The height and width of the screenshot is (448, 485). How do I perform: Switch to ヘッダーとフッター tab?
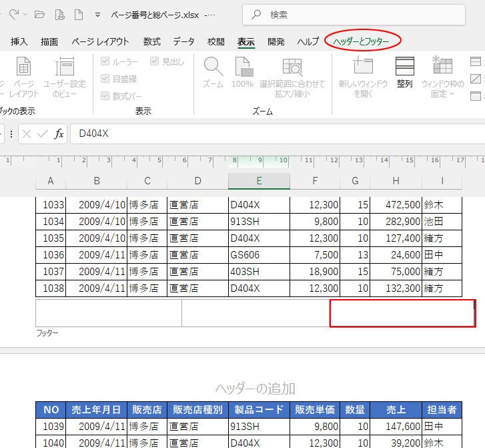click(x=362, y=41)
